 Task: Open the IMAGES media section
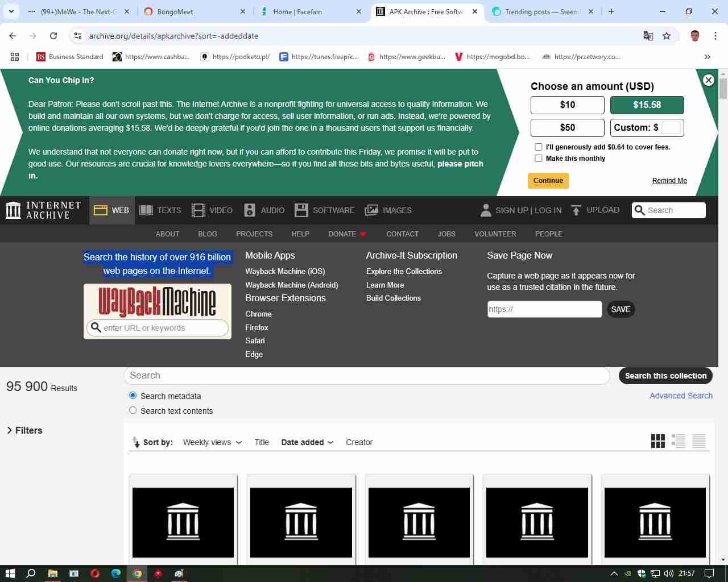pyautogui.click(x=388, y=210)
